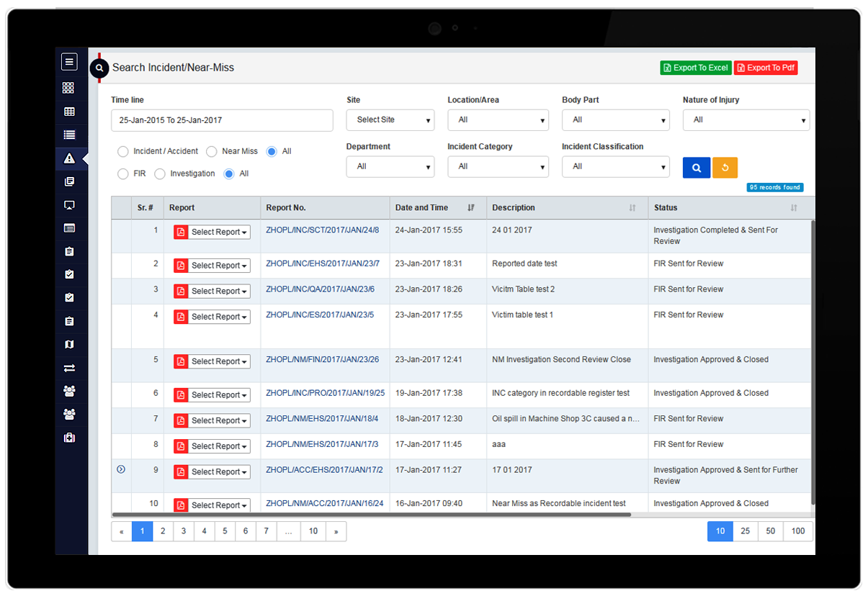This screenshot has width=868, height=596.
Task: Click the Export To Excel button
Action: (695, 68)
